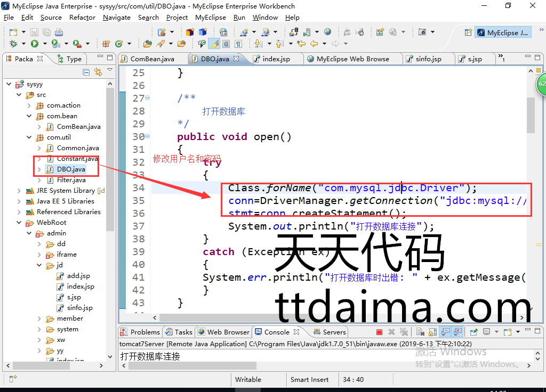This screenshot has width=546, height=392.
Task: Select MyEclipse Java perspective button
Action: pos(503,32)
